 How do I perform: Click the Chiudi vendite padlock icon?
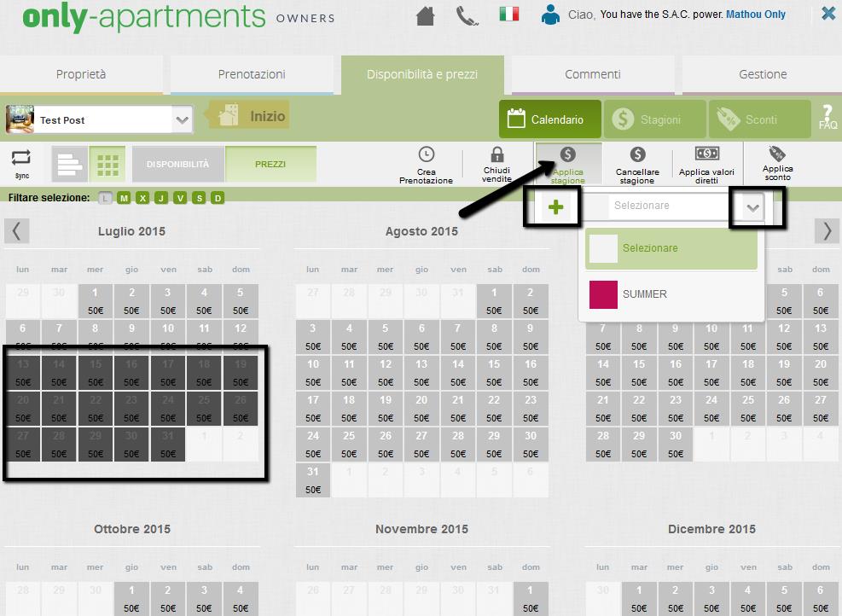[496, 155]
